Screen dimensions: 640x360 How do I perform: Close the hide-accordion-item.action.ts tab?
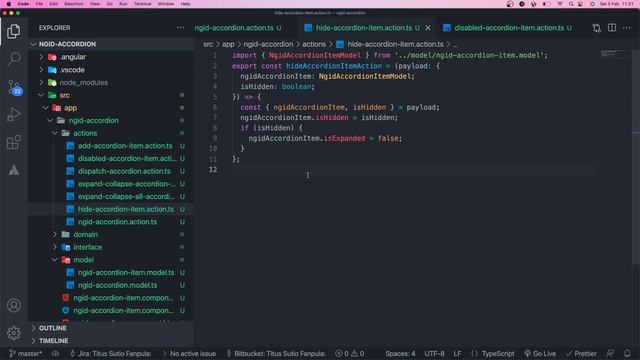tap(428, 28)
